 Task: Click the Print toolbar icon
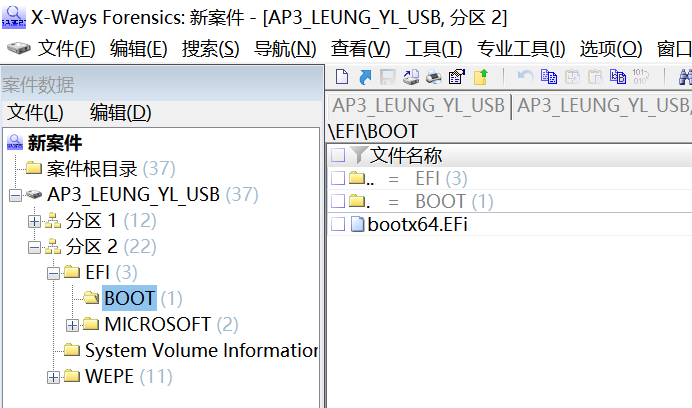coord(434,77)
